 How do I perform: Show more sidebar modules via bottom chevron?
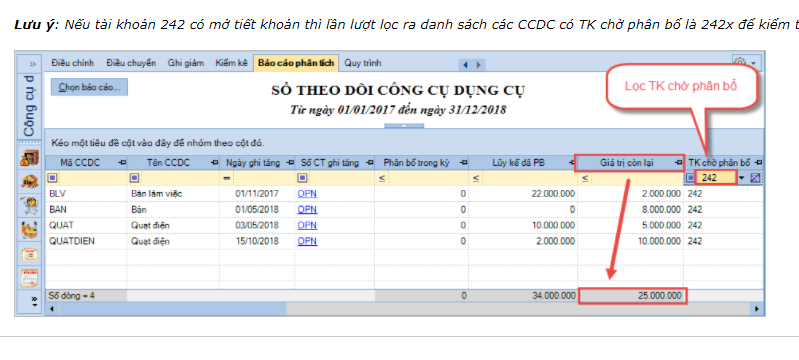35,301
